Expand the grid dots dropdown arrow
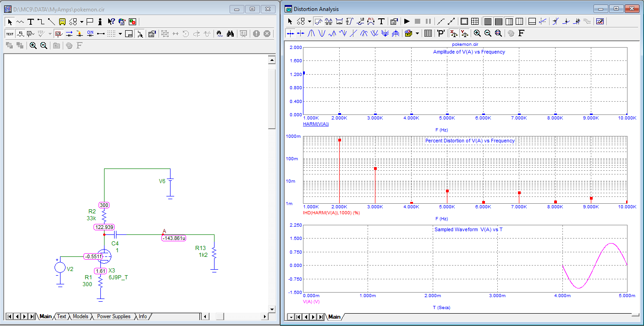644x326 pixels. point(120,33)
